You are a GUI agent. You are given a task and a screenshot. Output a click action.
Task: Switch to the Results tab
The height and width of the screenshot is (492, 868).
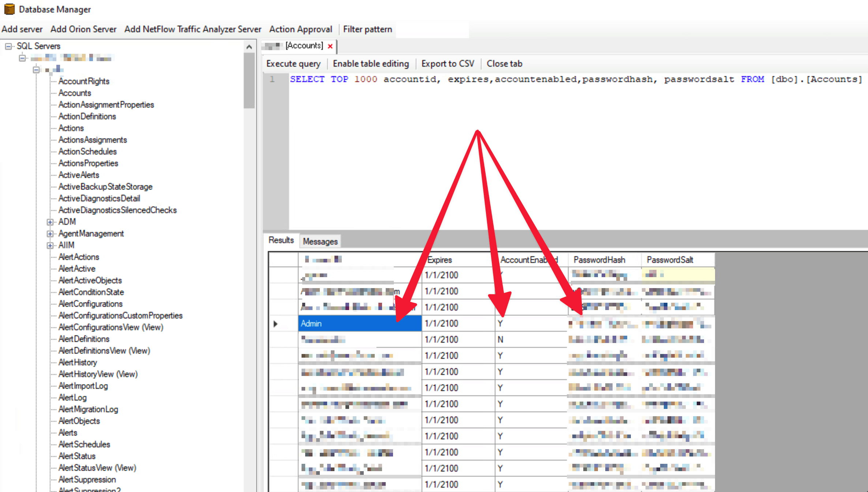(281, 241)
